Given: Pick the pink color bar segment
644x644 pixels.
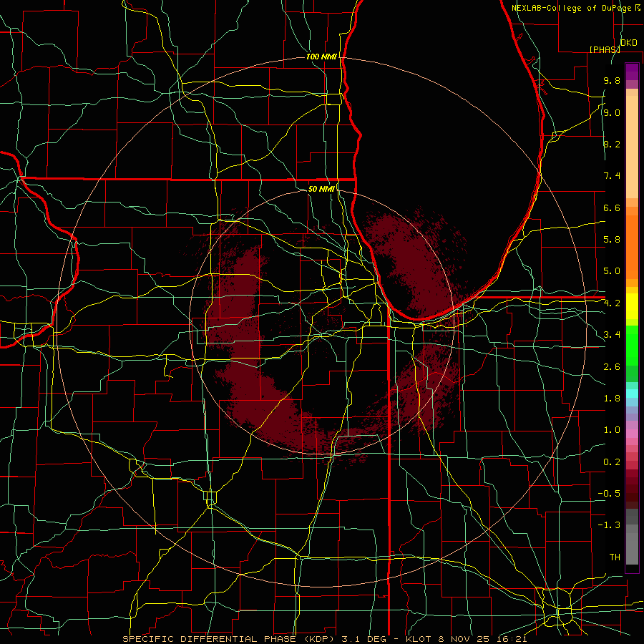Looking at the screenshot, I should click(632, 434).
